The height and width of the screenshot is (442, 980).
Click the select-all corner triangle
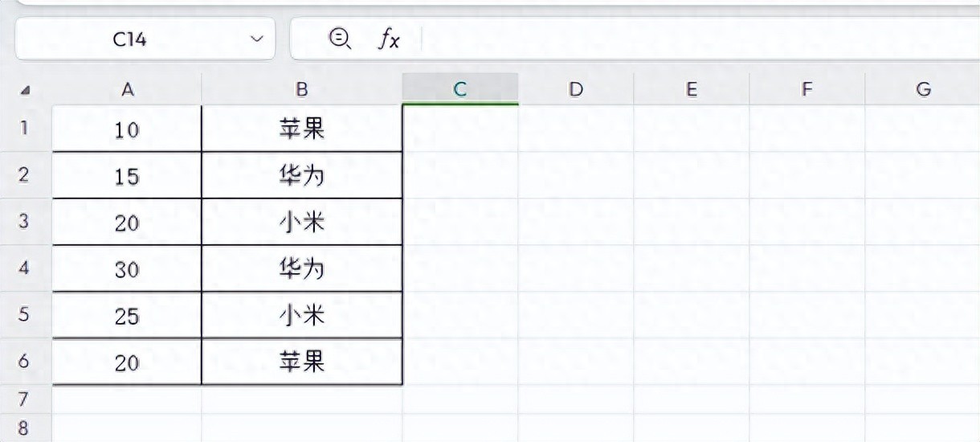click(x=25, y=91)
